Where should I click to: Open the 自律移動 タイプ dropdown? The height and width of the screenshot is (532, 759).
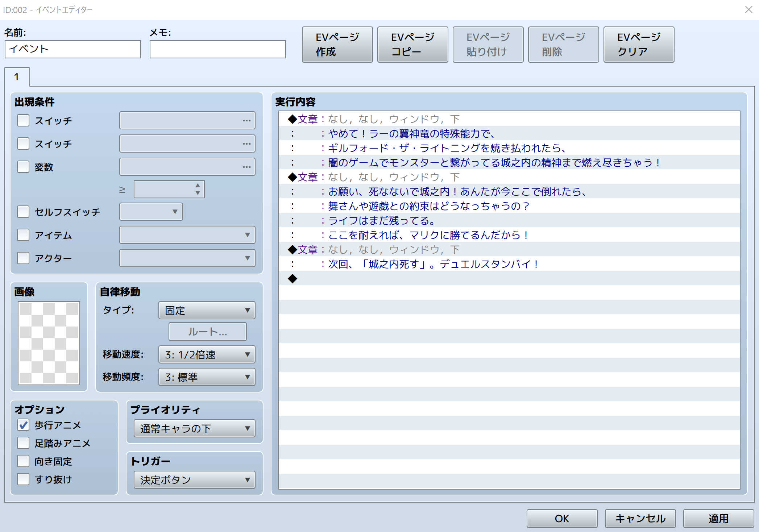[x=207, y=310]
